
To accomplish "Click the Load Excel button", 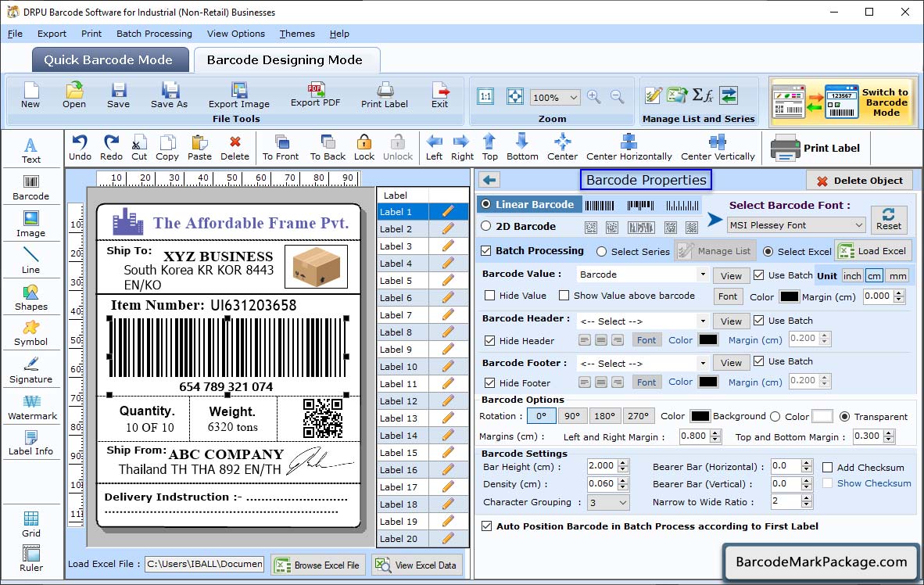I will [874, 250].
